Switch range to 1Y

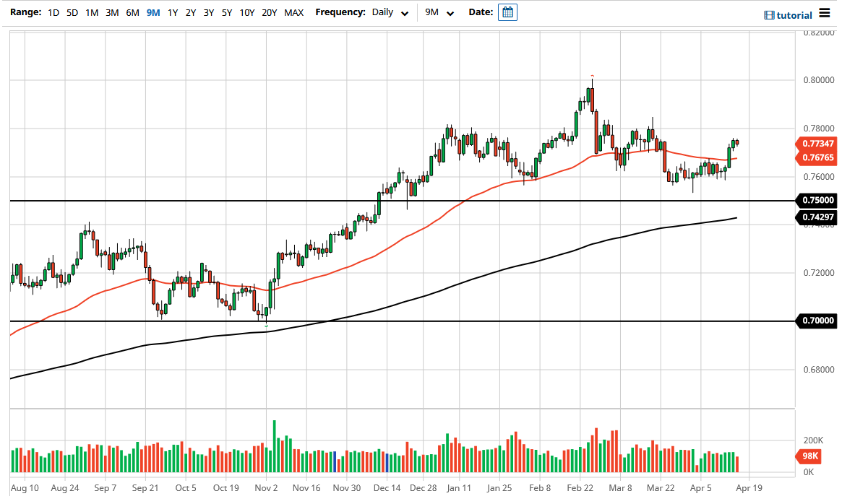coord(172,12)
